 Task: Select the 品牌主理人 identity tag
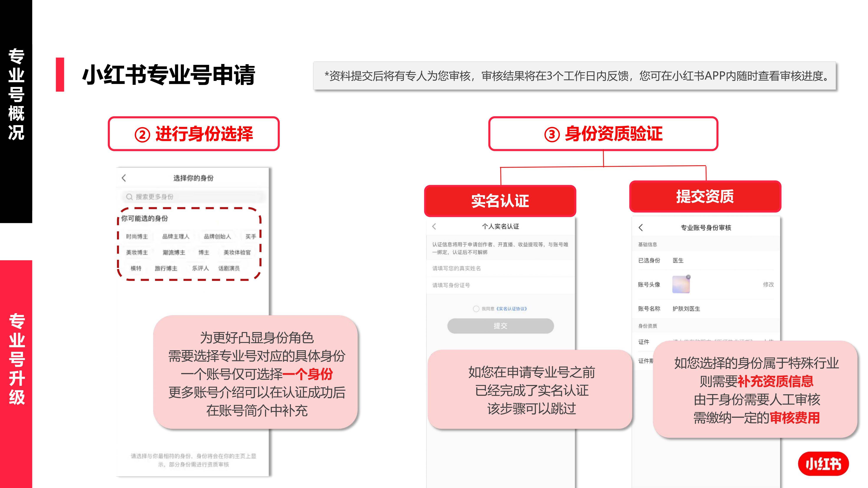click(x=176, y=236)
